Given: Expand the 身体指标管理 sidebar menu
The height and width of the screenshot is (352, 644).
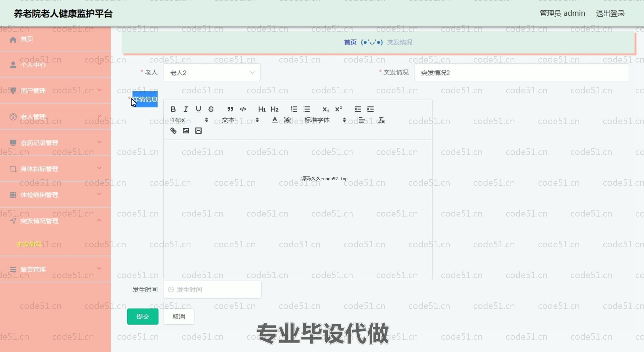Looking at the screenshot, I should click(55, 168).
